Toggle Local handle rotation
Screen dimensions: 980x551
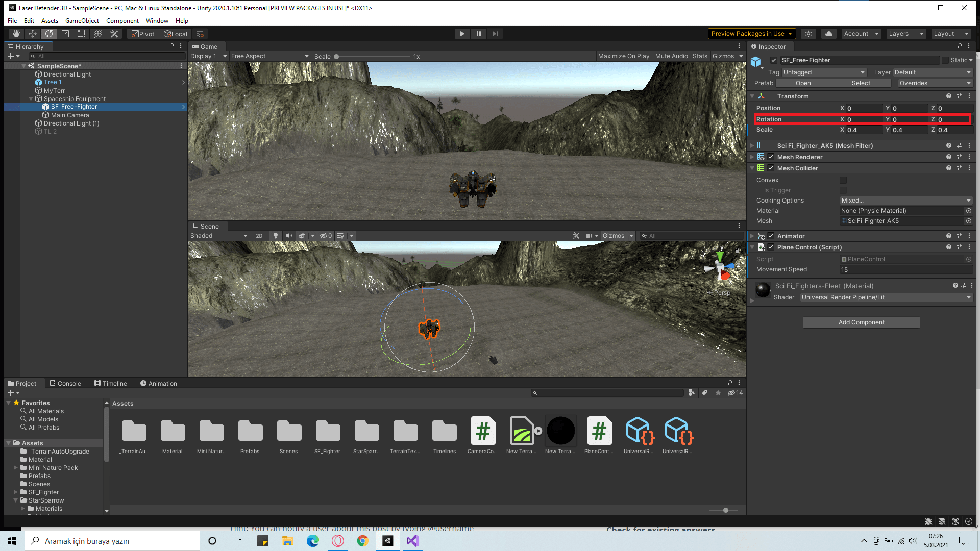click(x=175, y=34)
